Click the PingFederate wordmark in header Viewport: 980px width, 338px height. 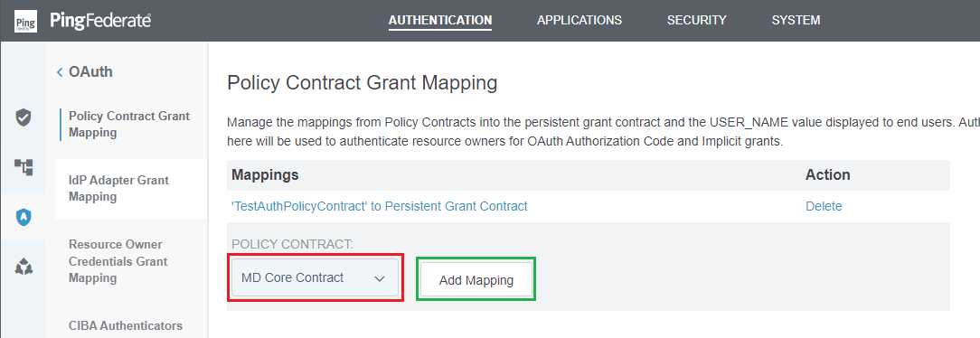[101, 21]
